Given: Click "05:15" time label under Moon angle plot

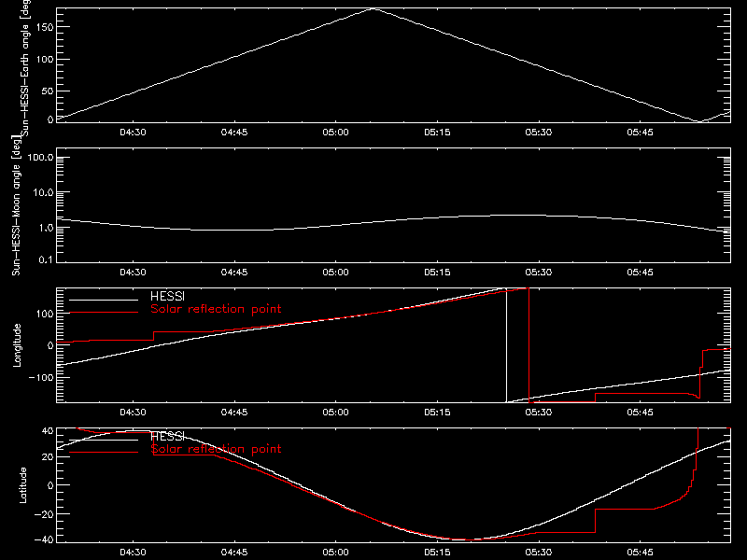Looking at the screenshot, I should point(437,273).
